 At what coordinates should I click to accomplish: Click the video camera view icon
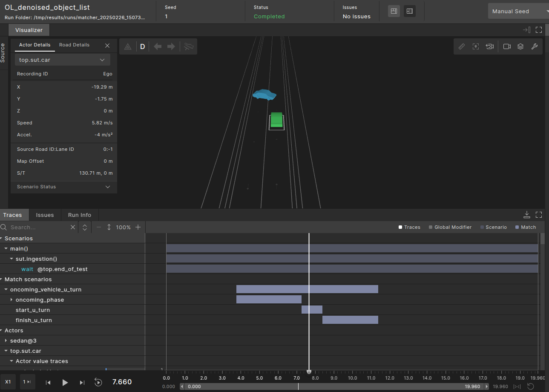tap(507, 46)
